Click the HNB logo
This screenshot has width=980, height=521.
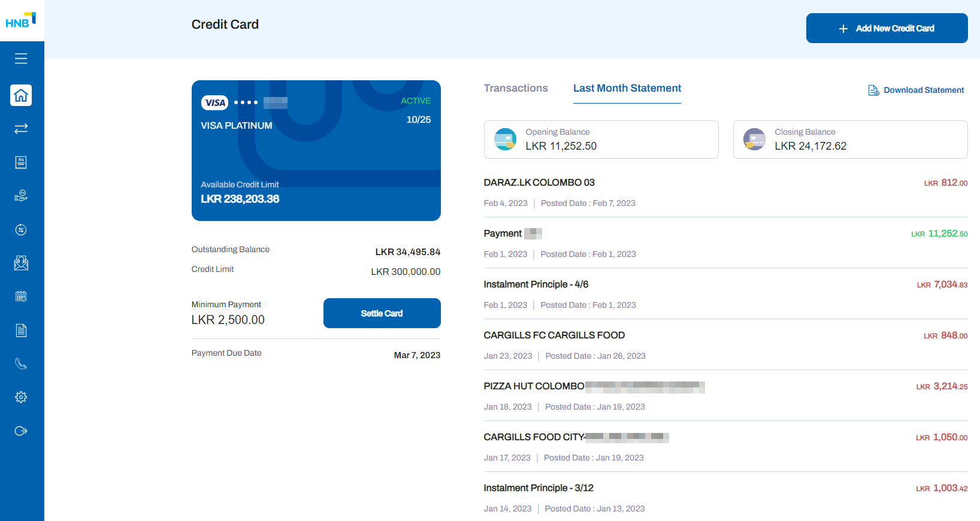tap(21, 20)
